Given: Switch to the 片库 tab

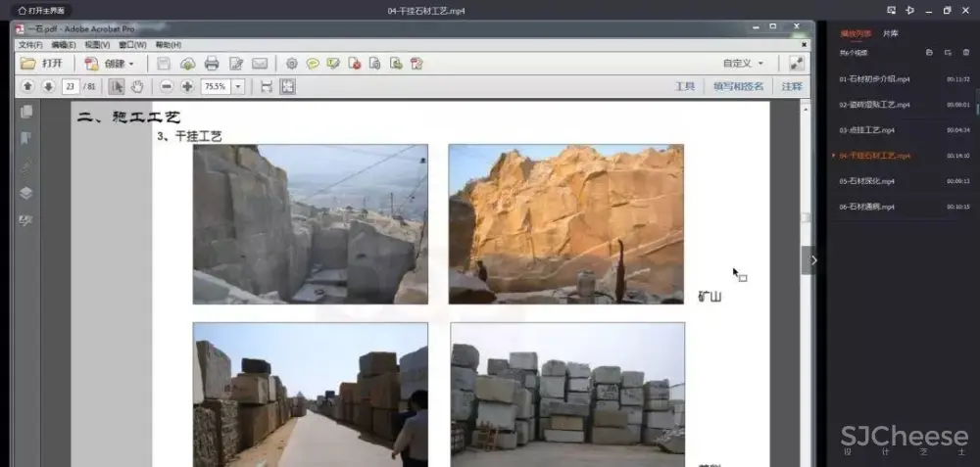Looking at the screenshot, I should tap(890, 33).
